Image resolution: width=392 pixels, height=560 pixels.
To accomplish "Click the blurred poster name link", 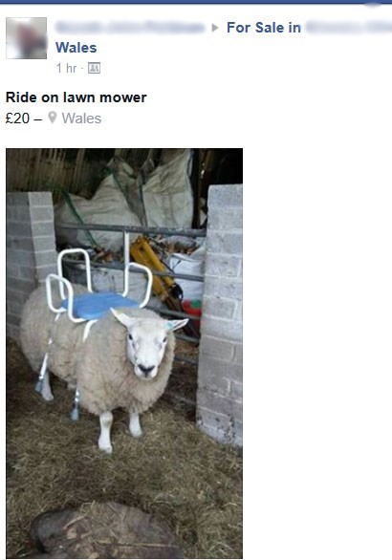I will 130,28.
